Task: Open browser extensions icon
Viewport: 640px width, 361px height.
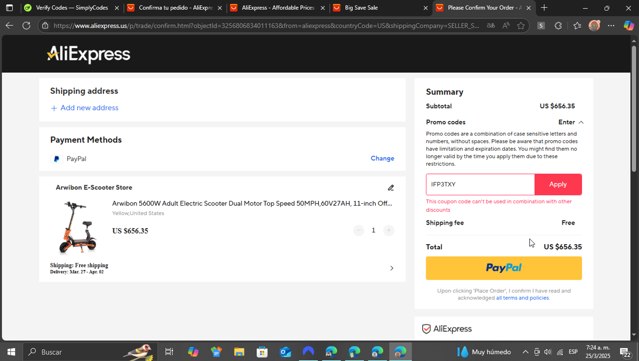Action: click(558, 26)
